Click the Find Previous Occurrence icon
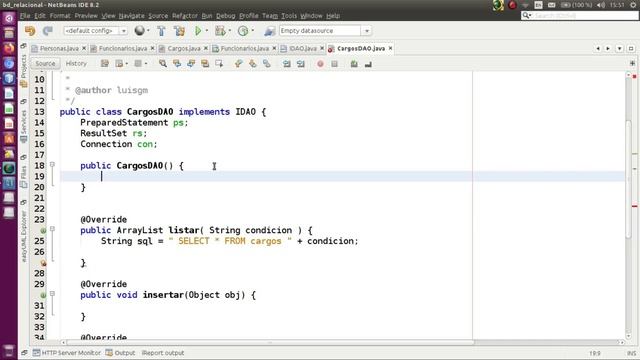Image resolution: width=640 pixels, height=360 pixels. point(177,64)
